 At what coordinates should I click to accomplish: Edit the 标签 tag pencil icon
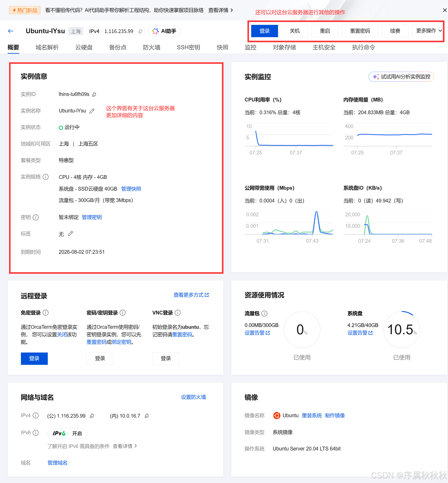(x=70, y=234)
